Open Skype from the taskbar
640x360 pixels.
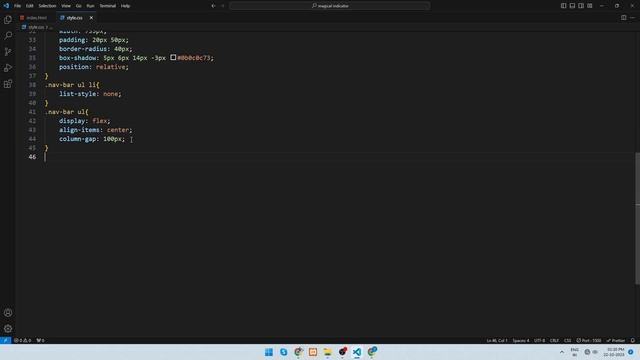(283, 352)
